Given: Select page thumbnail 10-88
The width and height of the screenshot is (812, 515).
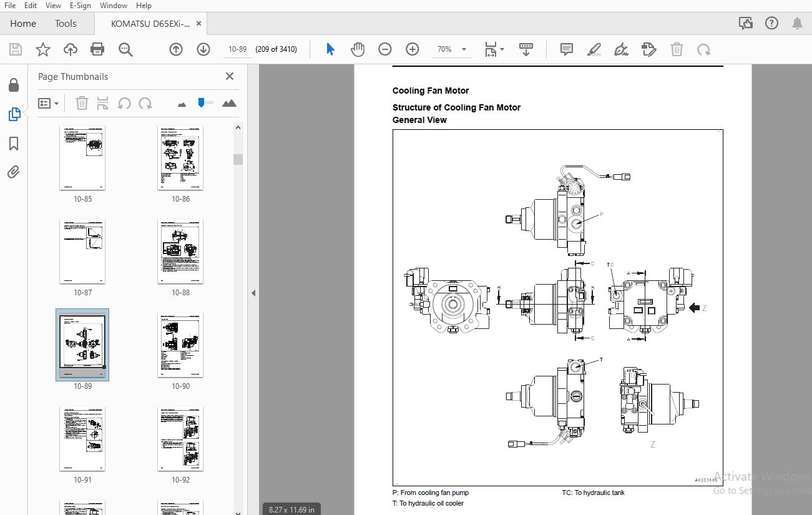Looking at the screenshot, I should pyautogui.click(x=180, y=252).
